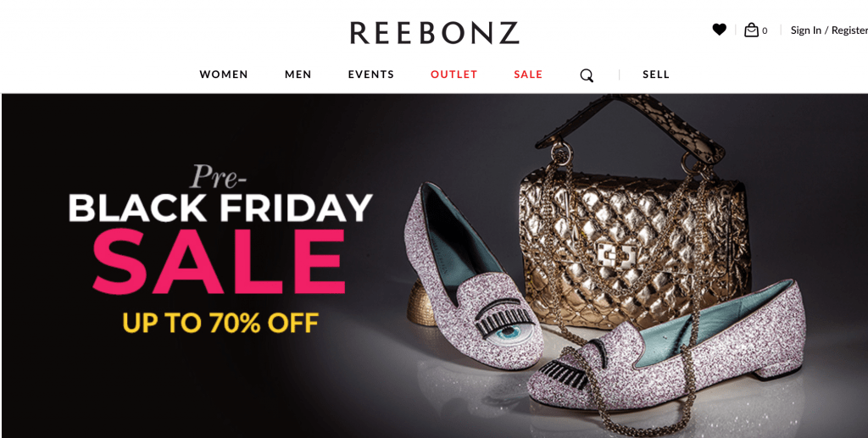Select the red OUTLET navigation item
The height and width of the screenshot is (438, 868).
(x=454, y=74)
